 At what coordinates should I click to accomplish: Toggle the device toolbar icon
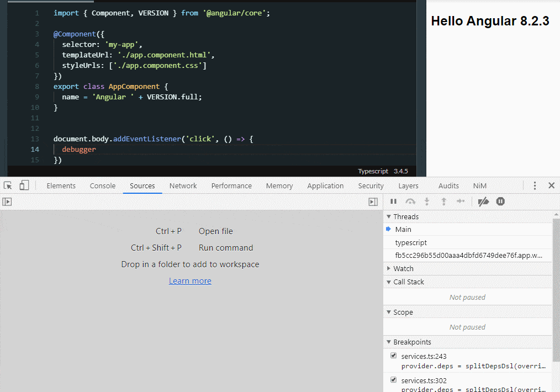[x=24, y=186]
